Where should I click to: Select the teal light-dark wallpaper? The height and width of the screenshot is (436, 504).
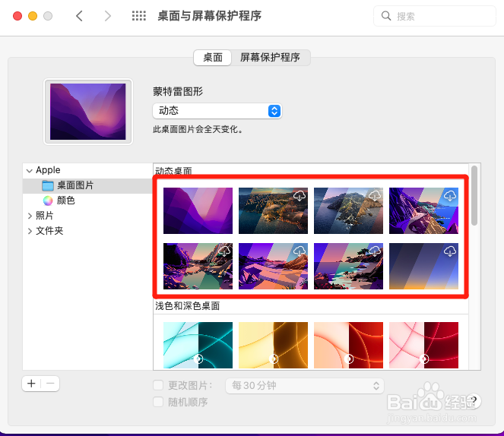point(198,345)
